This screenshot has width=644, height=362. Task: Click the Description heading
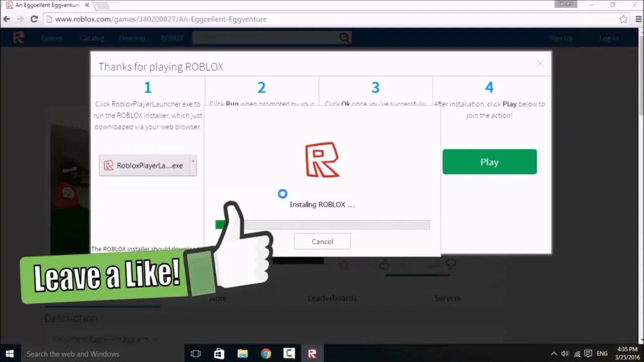point(71,318)
